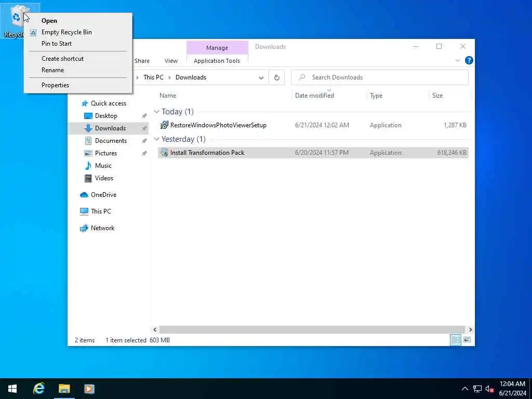
Task: Open Explorer help icon
Action: pyautogui.click(x=469, y=60)
